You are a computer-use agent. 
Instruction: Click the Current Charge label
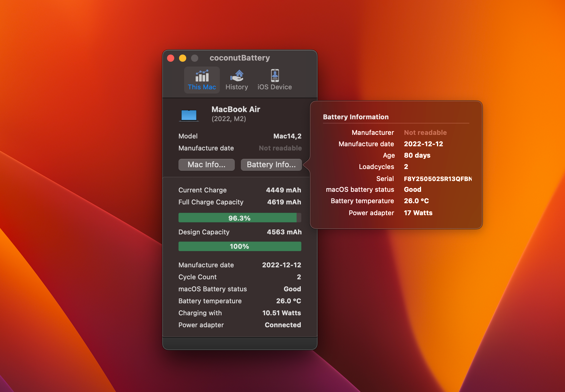[x=202, y=190]
